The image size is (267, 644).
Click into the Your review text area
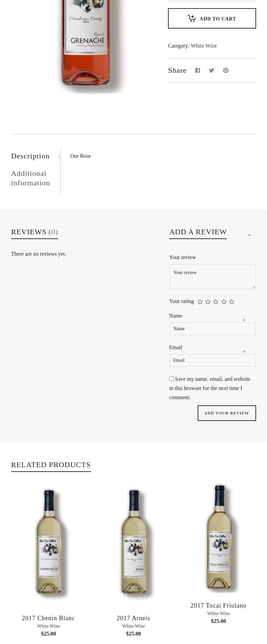pos(212,276)
